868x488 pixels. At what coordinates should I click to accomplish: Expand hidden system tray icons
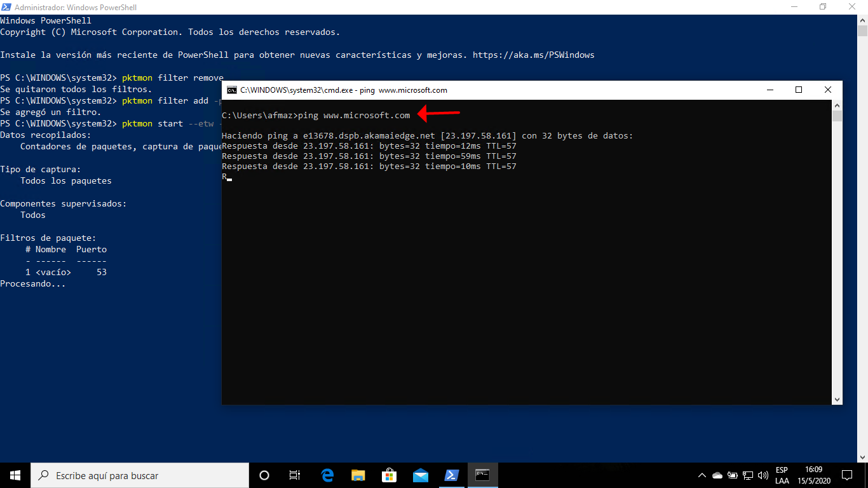coord(702,475)
